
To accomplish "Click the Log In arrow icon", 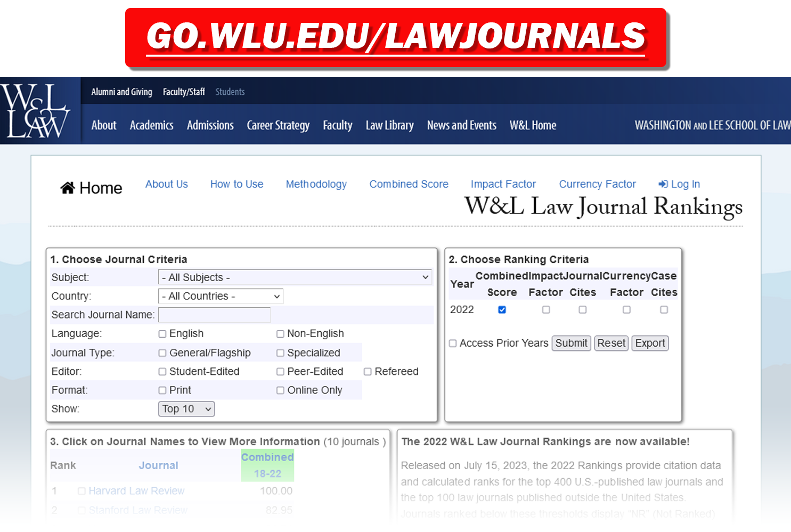I will (x=663, y=184).
